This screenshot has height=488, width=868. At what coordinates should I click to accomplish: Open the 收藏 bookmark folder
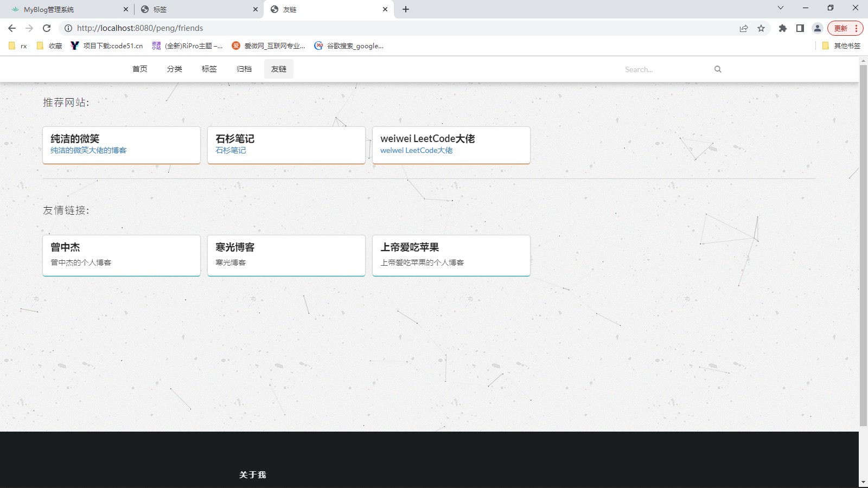pyautogui.click(x=49, y=46)
